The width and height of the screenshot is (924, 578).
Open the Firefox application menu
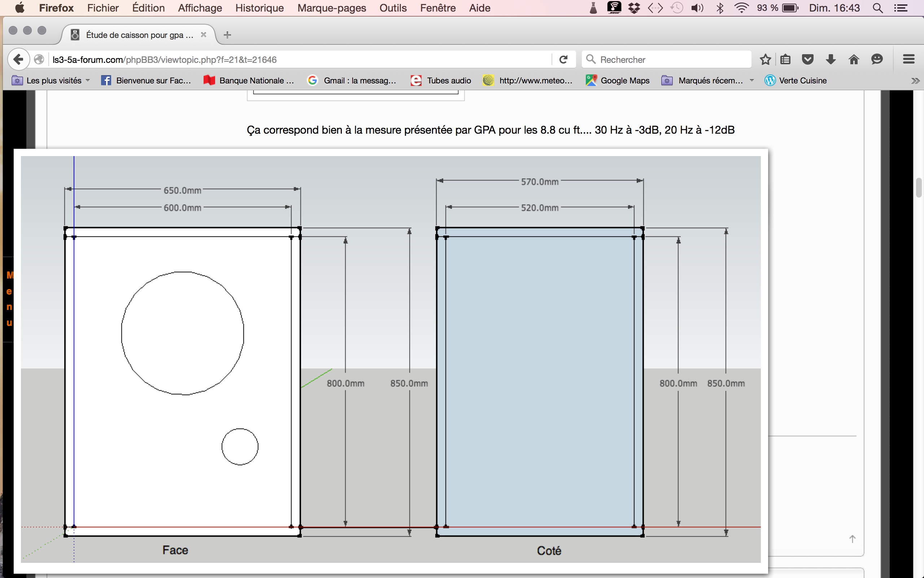point(56,8)
